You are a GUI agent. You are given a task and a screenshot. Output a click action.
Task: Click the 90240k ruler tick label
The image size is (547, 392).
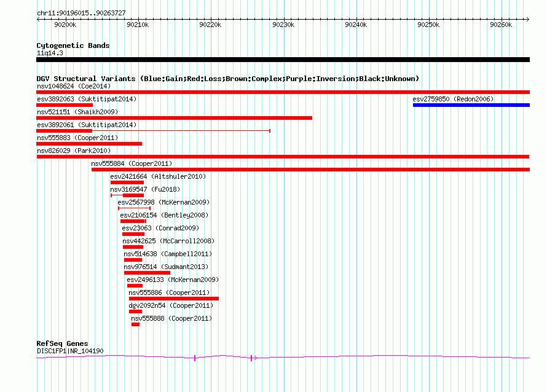(356, 25)
